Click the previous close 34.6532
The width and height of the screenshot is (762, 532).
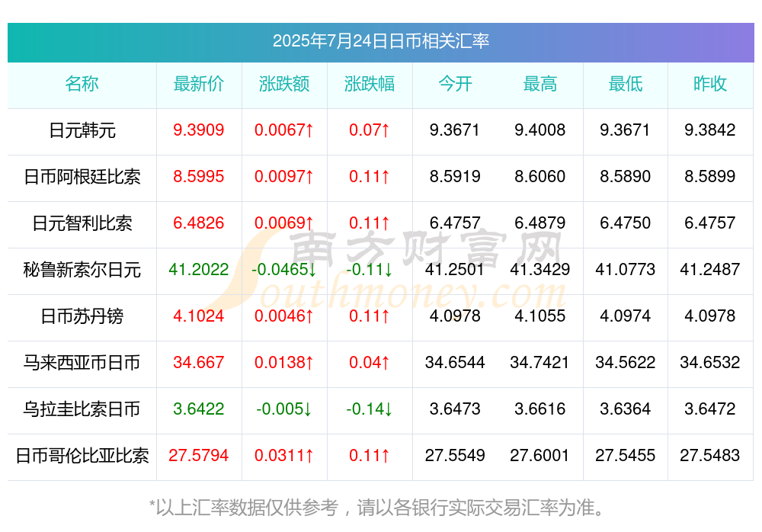(x=710, y=362)
